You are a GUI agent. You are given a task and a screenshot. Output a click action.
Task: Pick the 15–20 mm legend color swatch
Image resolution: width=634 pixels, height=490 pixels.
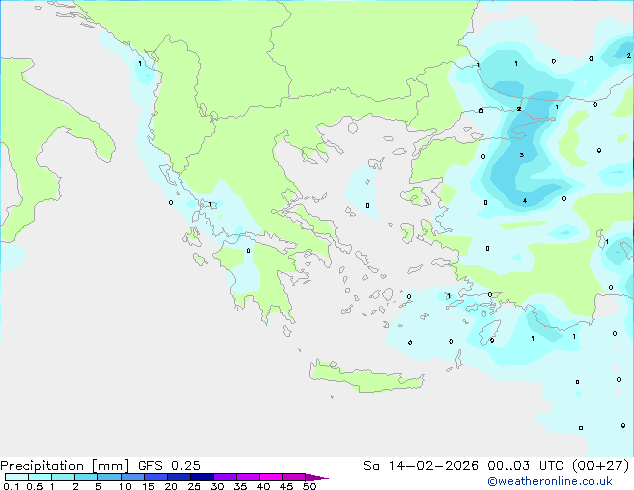pos(155,477)
